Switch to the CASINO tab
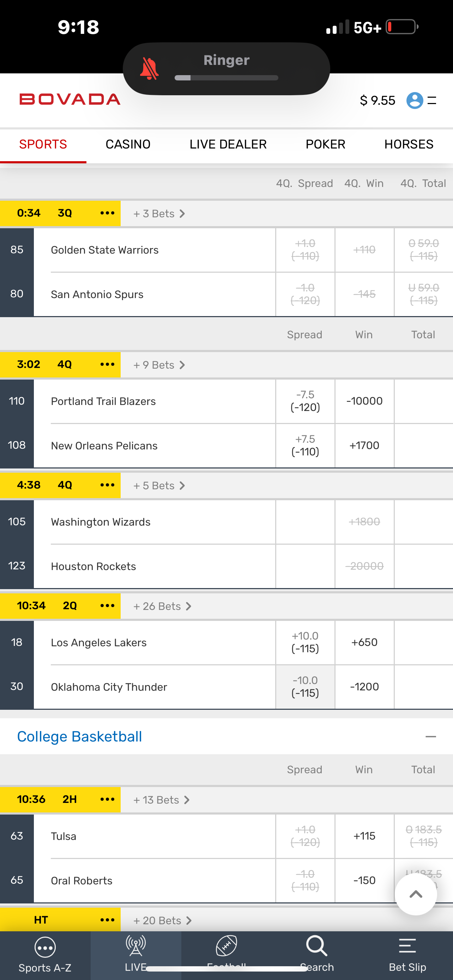 pos(128,145)
